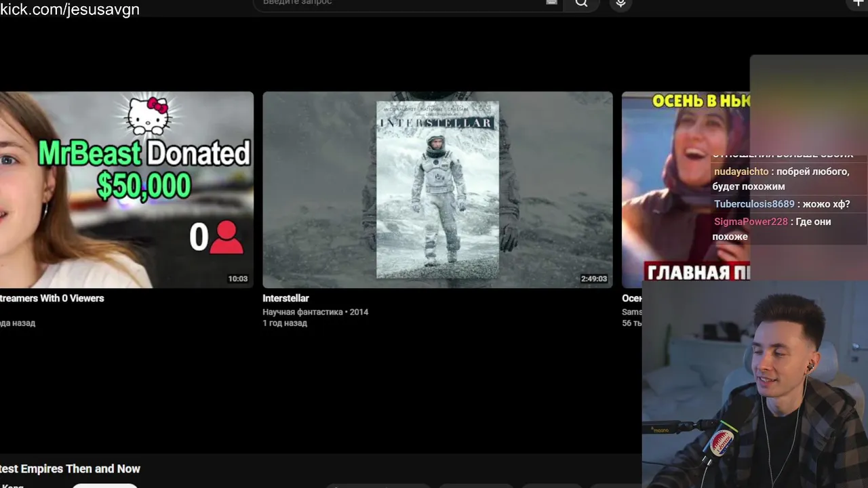Viewport: 868px width, 488px height.
Task: Click the voice search microphone icon
Action: coord(620,3)
